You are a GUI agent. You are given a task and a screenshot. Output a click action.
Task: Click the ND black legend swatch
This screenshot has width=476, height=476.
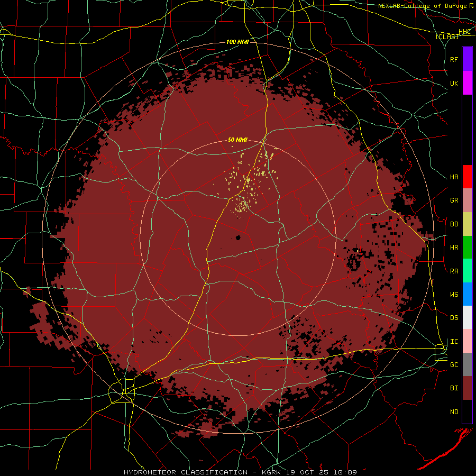[467, 411]
